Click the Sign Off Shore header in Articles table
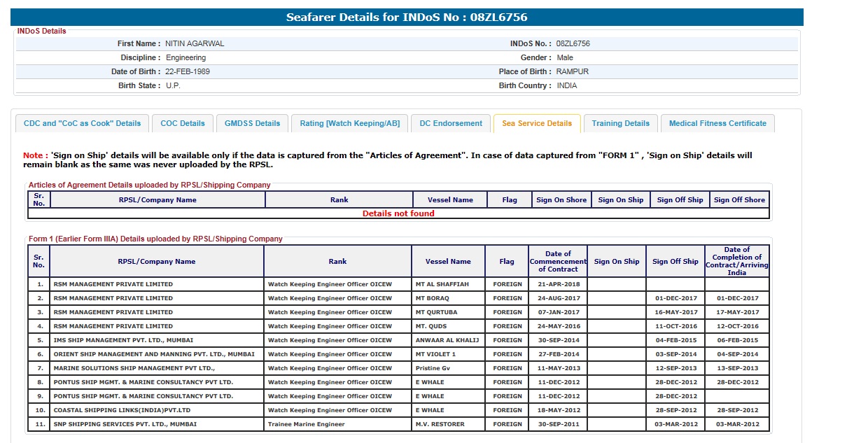This screenshot has height=443, width=868. pos(739,200)
